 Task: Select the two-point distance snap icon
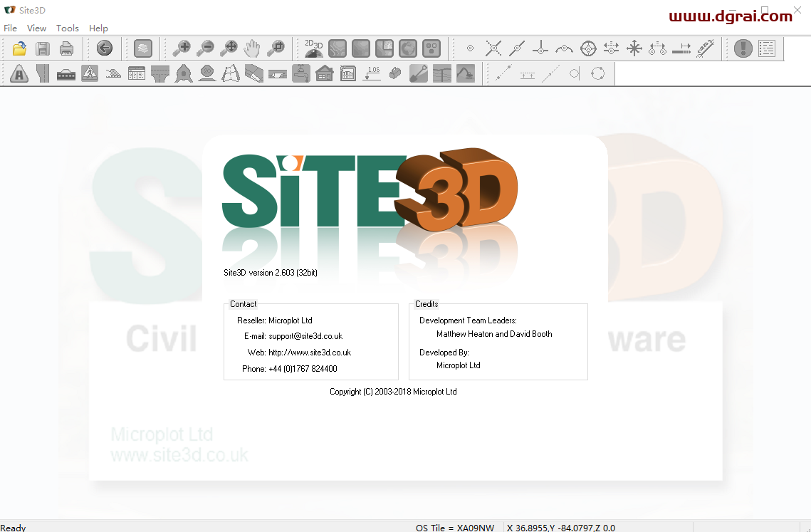point(658,48)
